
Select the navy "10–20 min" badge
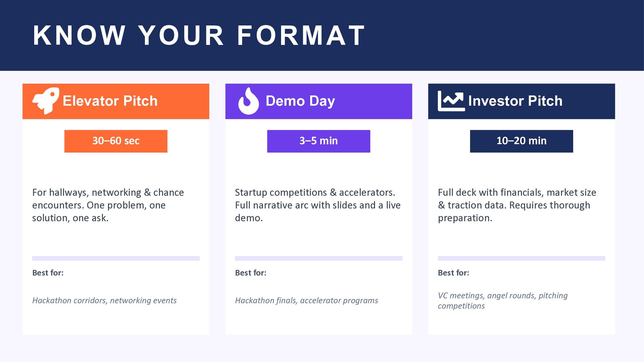click(521, 141)
